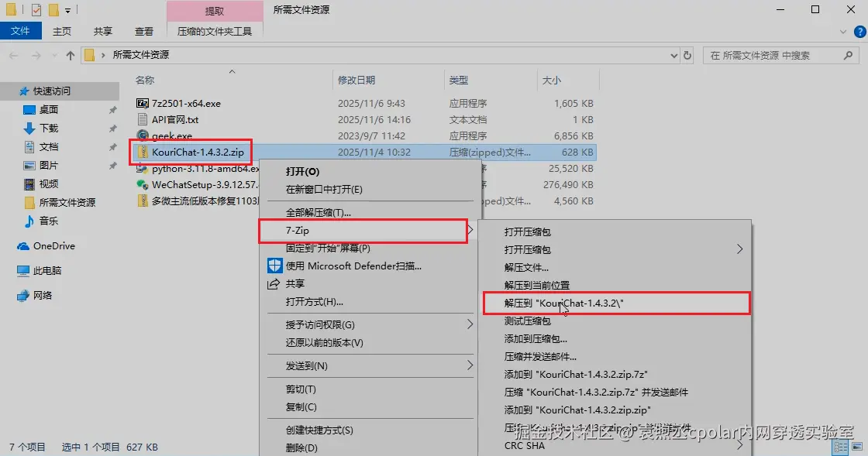Open the quick access toolbar customize dropdown
868x456 pixels.
point(67,10)
